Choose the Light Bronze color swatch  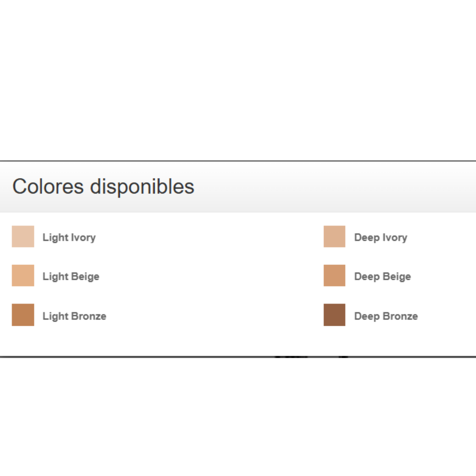pyautogui.click(x=23, y=315)
